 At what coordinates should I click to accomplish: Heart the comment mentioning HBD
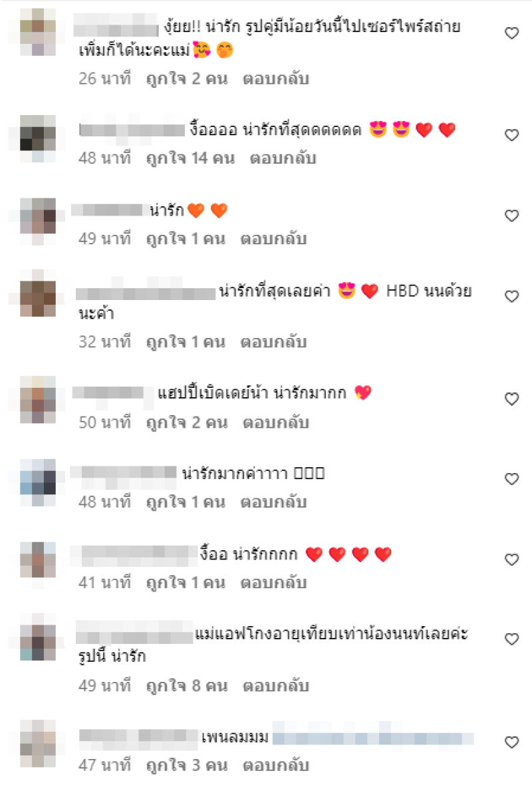point(512,296)
